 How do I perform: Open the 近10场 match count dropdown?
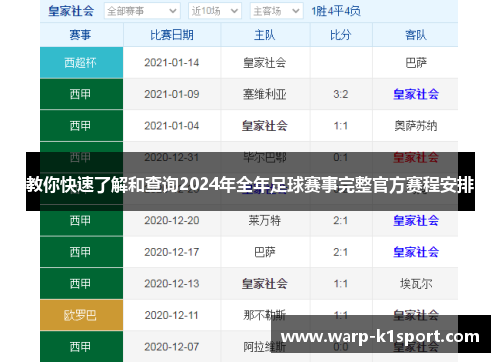[x=215, y=11]
